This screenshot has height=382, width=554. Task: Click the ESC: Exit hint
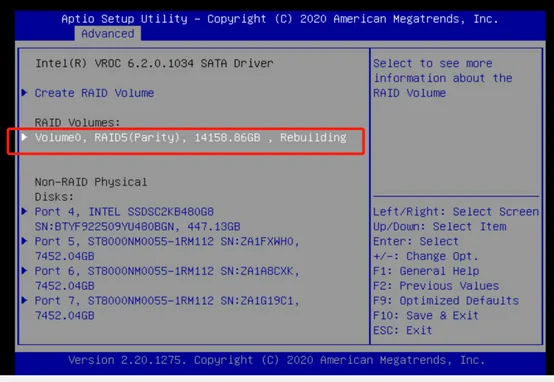tap(402, 330)
